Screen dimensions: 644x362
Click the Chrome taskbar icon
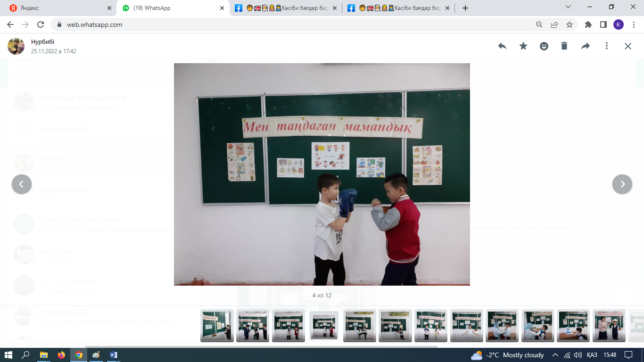point(79,355)
